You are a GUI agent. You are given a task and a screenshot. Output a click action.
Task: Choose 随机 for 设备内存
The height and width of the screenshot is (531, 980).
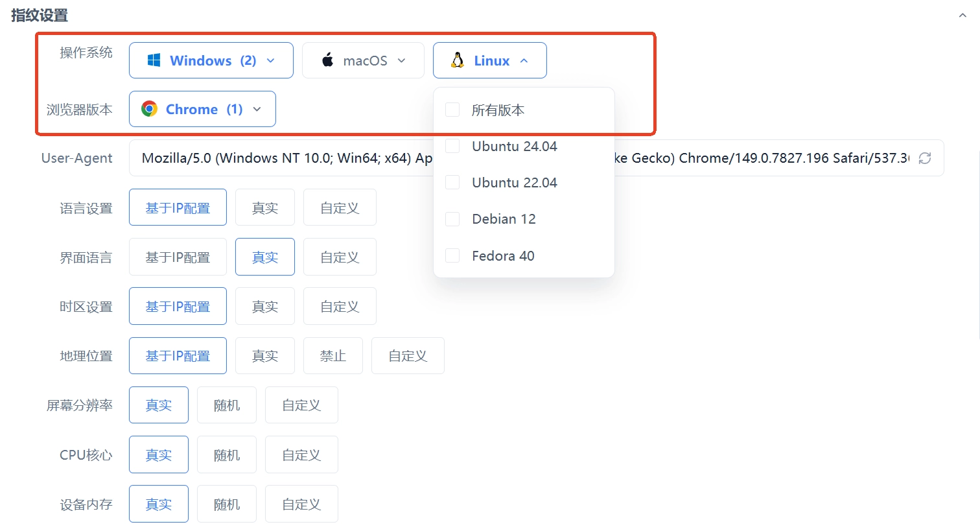pos(227,504)
